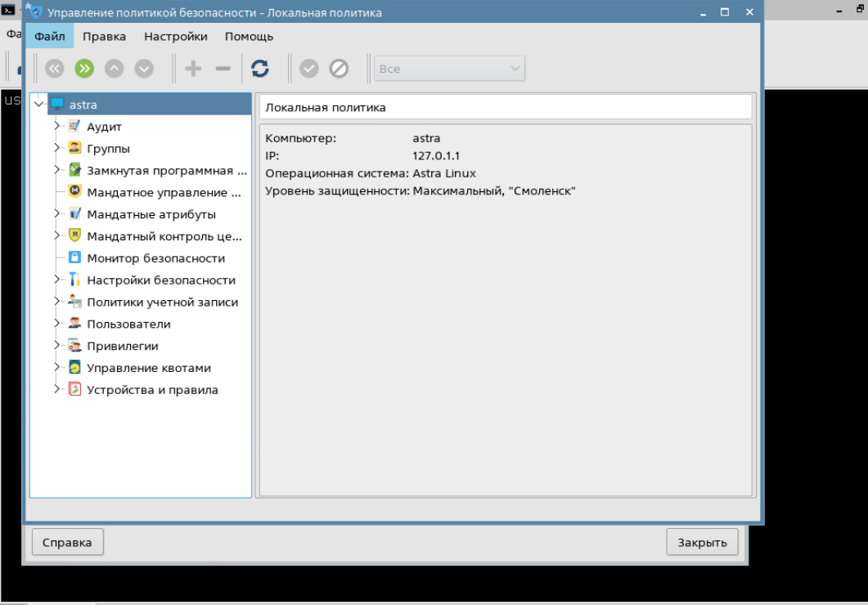Click the Мандатный контроль целостности shield icon
868x605 pixels.
[74, 235]
